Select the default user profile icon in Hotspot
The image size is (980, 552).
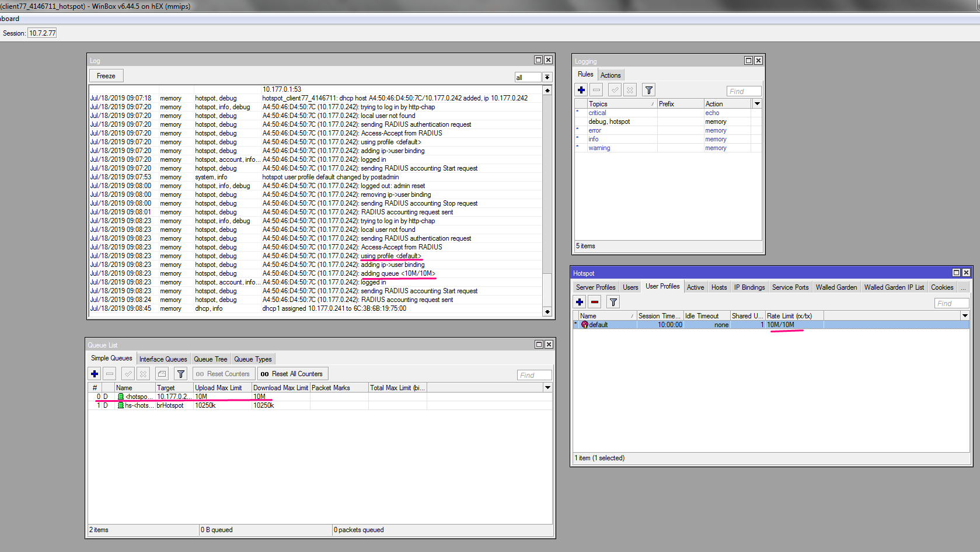(x=585, y=325)
